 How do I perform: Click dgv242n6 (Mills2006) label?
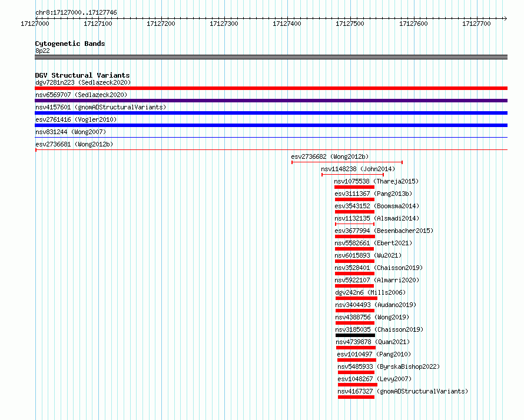(x=370, y=292)
